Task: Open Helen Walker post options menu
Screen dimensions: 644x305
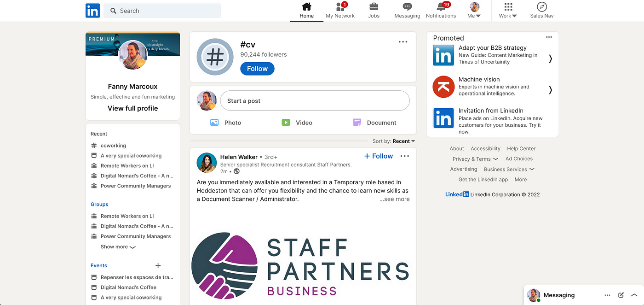Action: [405, 156]
